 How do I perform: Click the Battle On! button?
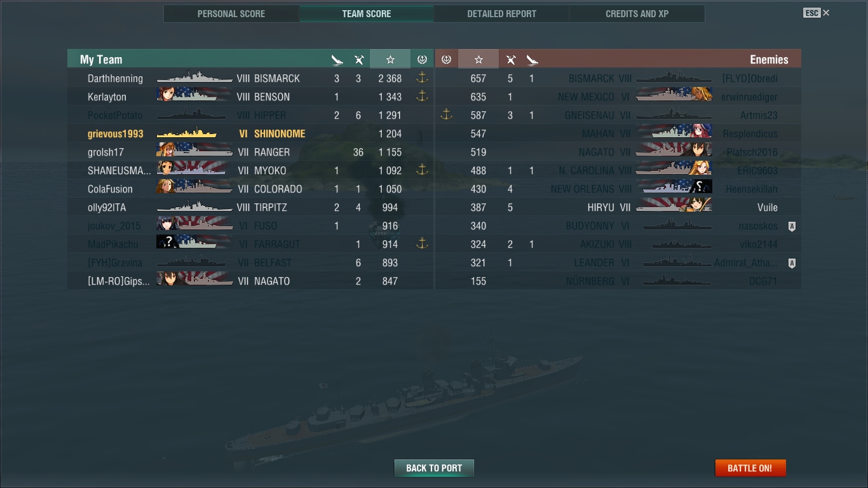tap(750, 468)
